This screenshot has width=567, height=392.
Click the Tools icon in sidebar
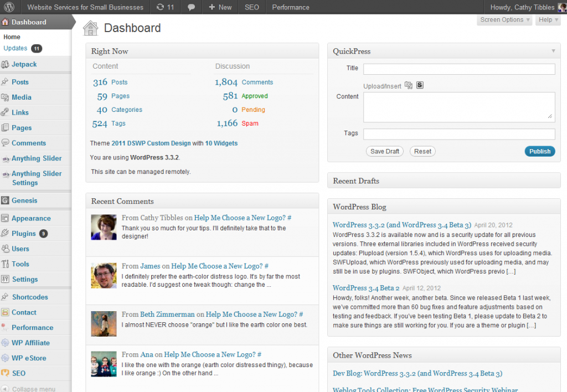[5, 264]
